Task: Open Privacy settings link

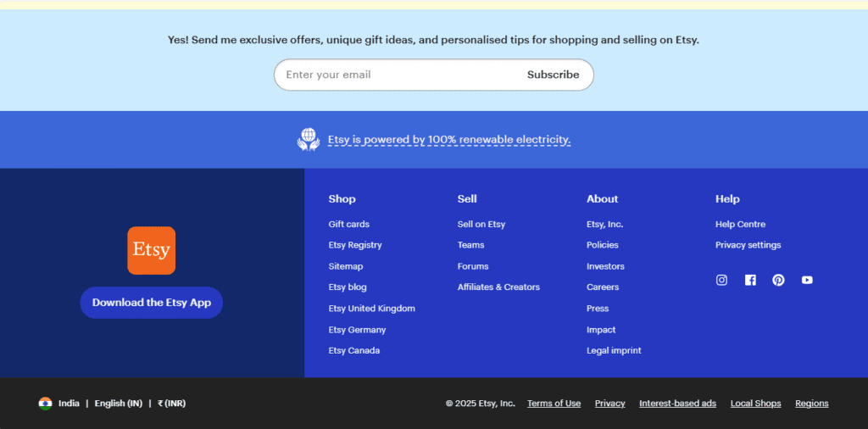Action: (x=748, y=245)
